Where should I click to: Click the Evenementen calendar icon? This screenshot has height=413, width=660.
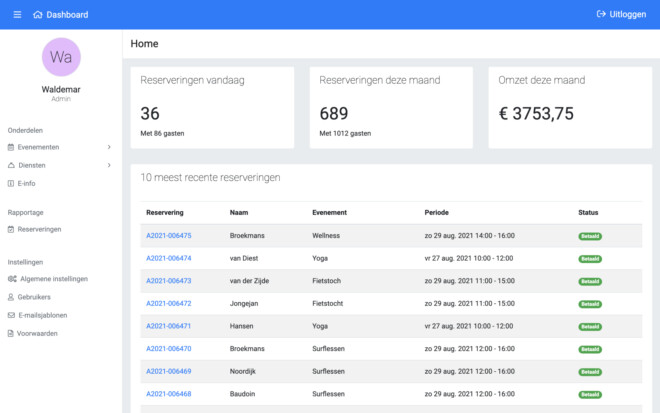tap(11, 147)
